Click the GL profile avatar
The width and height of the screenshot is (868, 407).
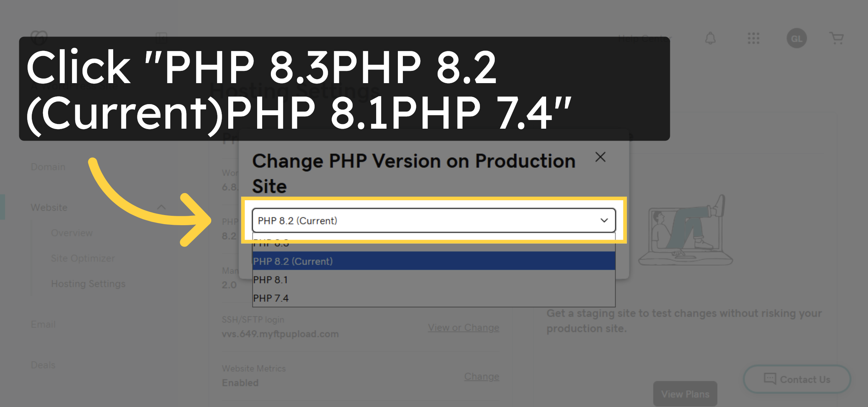point(796,38)
